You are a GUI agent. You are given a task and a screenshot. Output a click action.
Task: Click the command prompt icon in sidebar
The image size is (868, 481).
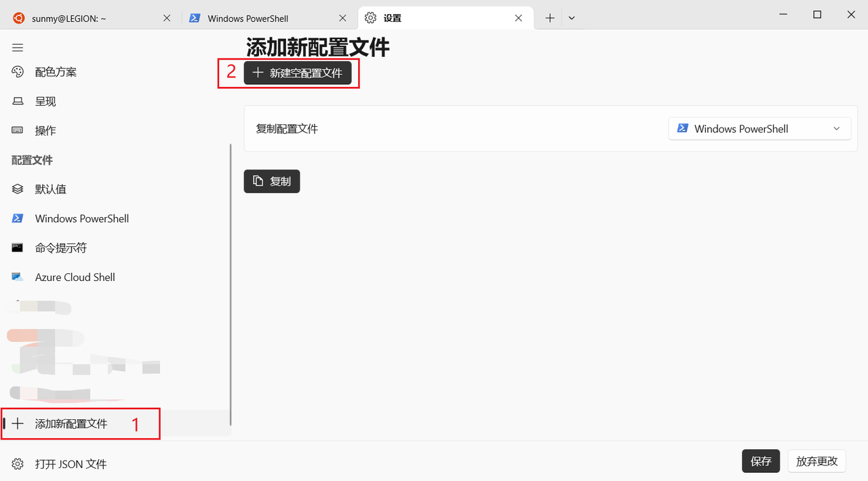[x=18, y=248]
